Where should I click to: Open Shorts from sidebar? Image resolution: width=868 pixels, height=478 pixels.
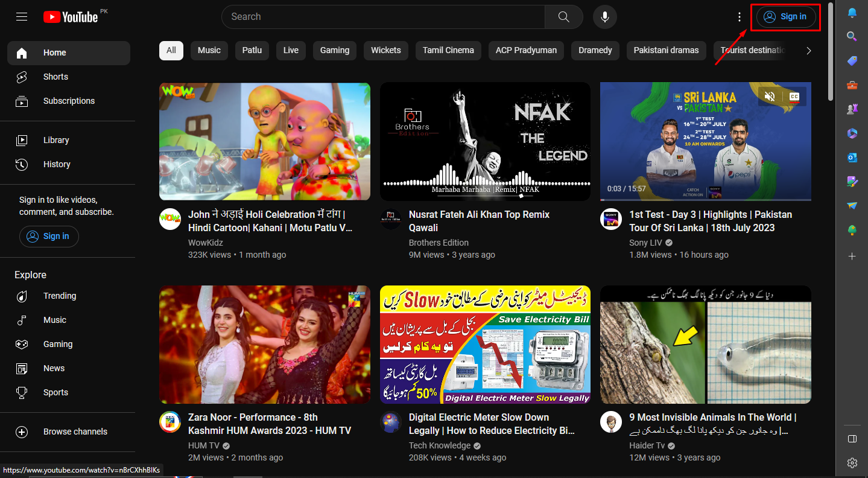point(69,77)
